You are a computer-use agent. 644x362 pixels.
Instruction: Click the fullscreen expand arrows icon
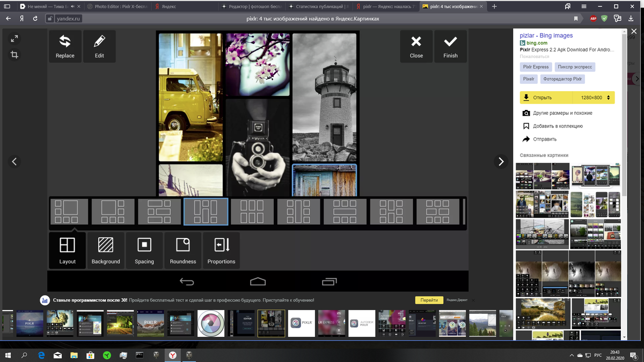[14, 39]
